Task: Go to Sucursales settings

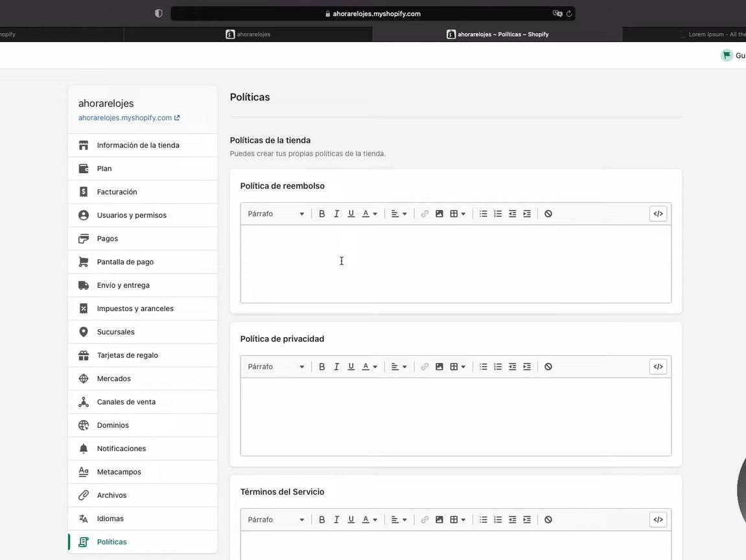Action: pos(143,332)
